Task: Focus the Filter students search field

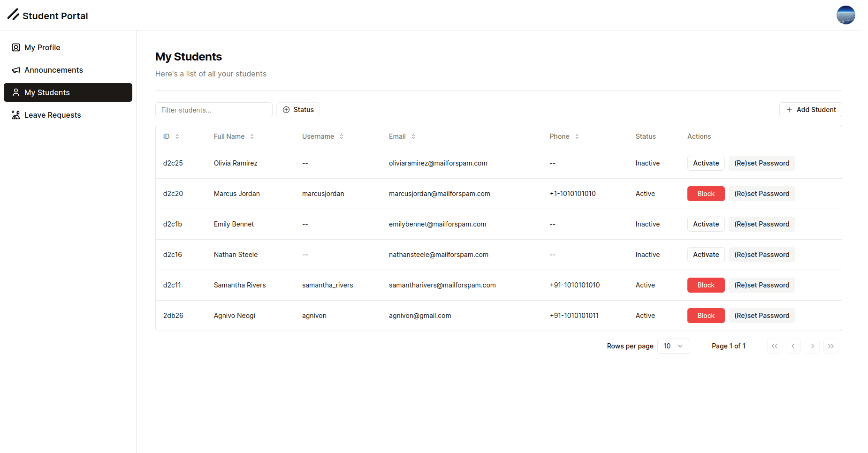Action: pos(213,110)
